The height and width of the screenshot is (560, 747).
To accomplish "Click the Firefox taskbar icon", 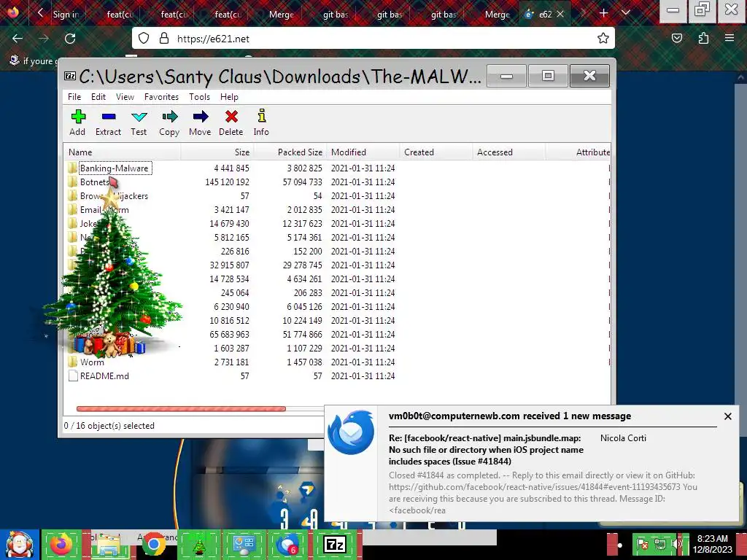I will point(61,544).
